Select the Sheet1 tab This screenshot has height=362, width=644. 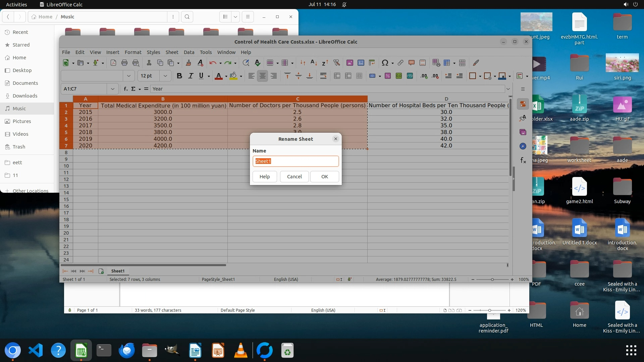tap(118, 271)
